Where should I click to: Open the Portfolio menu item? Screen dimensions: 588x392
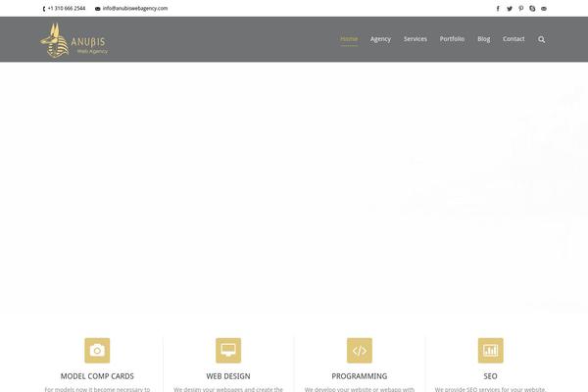coord(452,39)
